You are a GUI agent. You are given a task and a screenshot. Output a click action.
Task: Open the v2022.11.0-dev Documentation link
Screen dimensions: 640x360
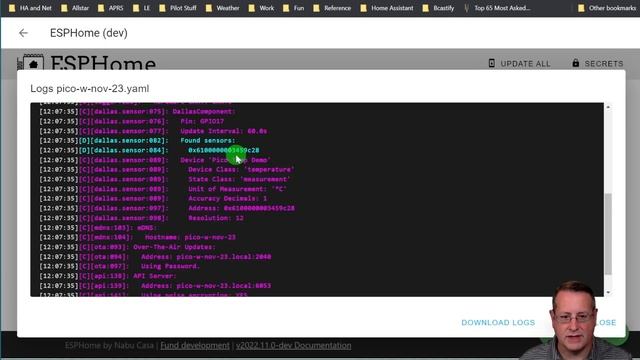pos(293,345)
